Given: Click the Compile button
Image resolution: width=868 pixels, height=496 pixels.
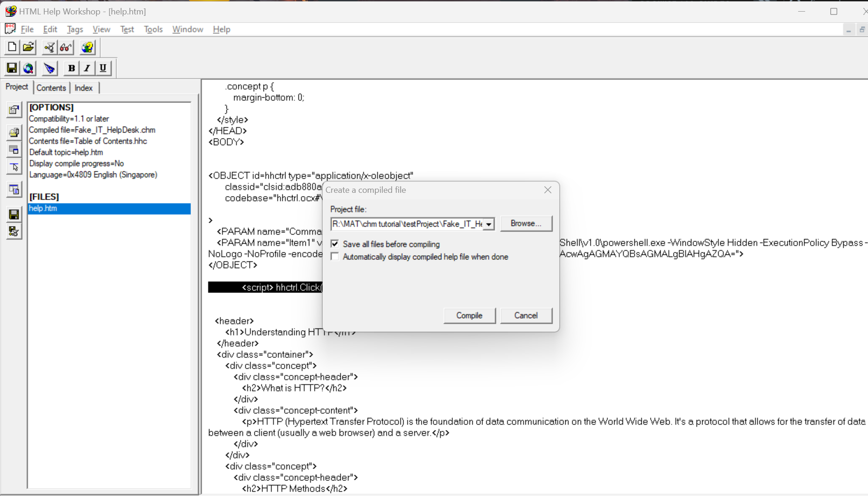Looking at the screenshot, I should coord(469,315).
